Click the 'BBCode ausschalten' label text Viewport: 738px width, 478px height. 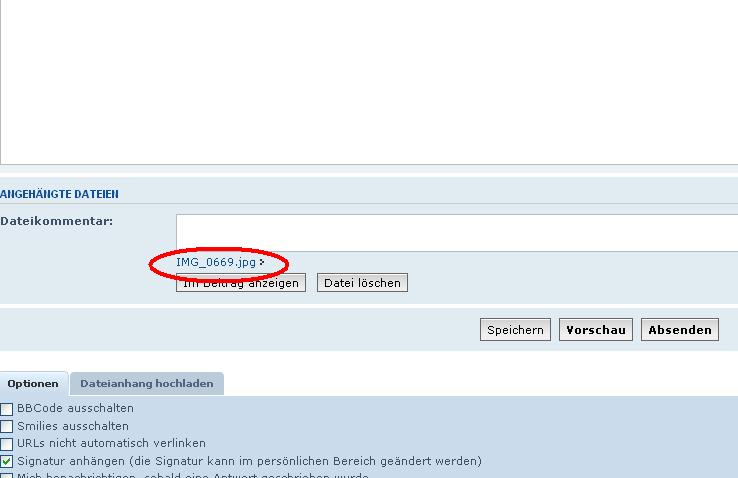[x=75, y=408]
